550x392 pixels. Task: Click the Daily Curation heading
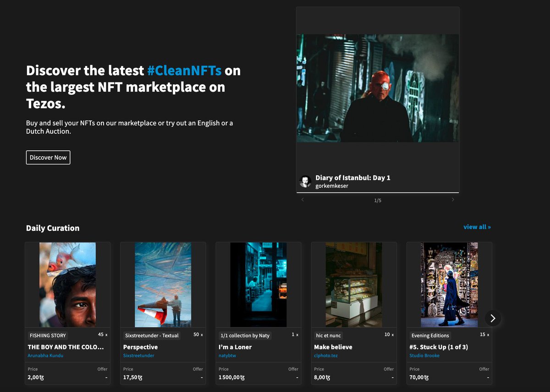point(53,228)
